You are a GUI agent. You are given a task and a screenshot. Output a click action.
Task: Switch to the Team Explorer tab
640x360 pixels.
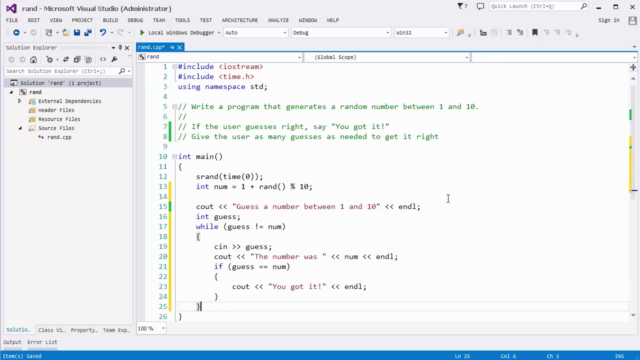pos(116,330)
